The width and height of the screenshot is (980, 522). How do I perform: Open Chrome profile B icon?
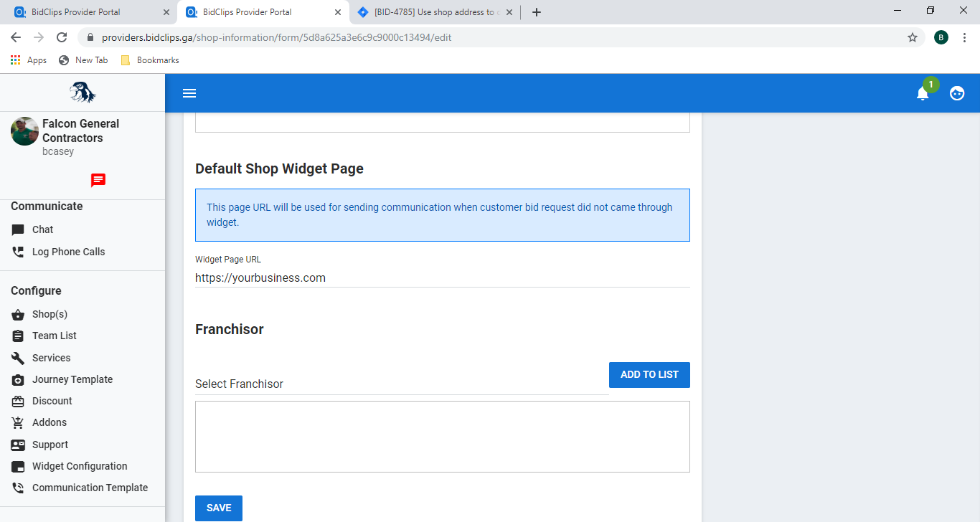(941, 37)
